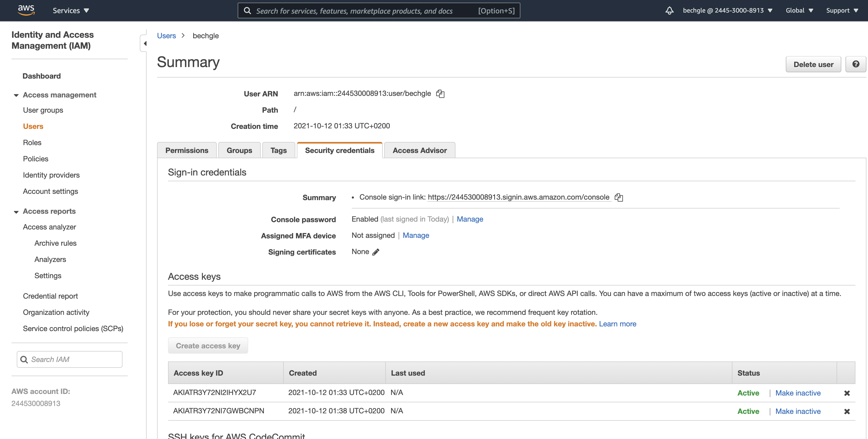Switch to the Permissions tab
The width and height of the screenshot is (868, 439).
187,150
